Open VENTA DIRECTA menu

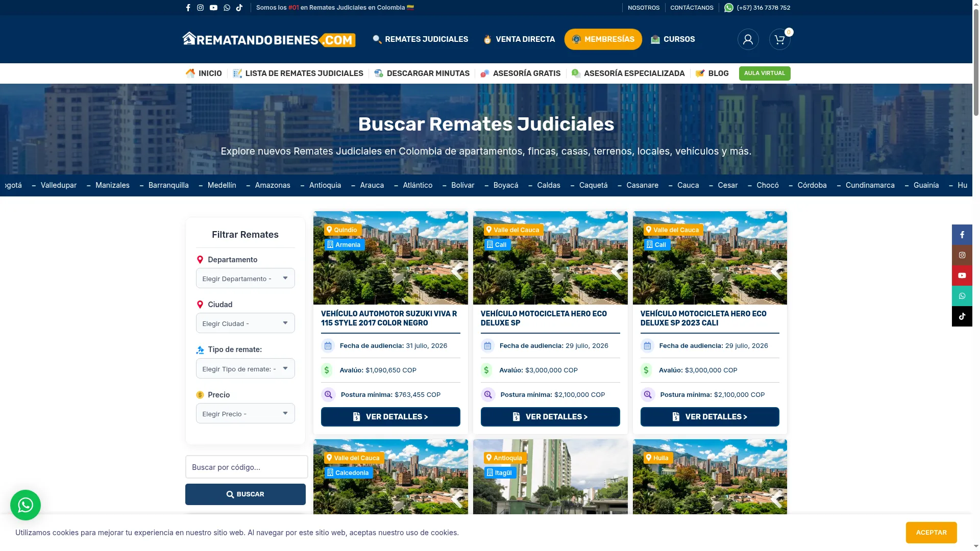(519, 39)
